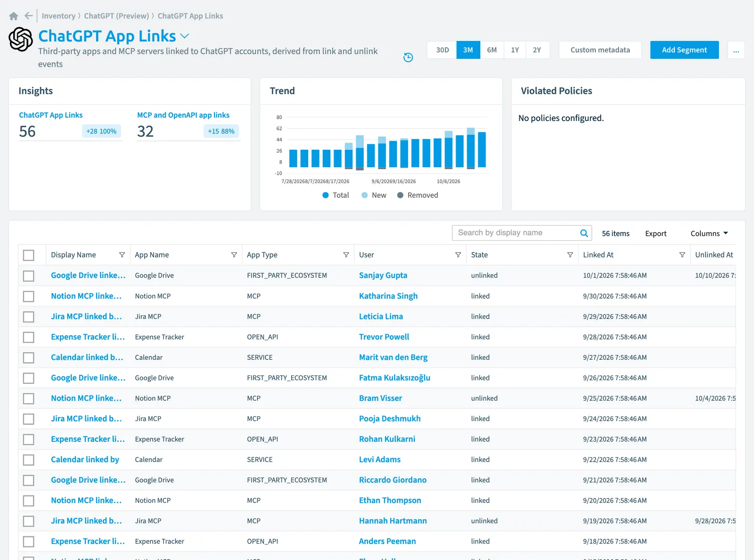The width and height of the screenshot is (754, 560).
Task: Select the 6M time range
Action: 492,50
